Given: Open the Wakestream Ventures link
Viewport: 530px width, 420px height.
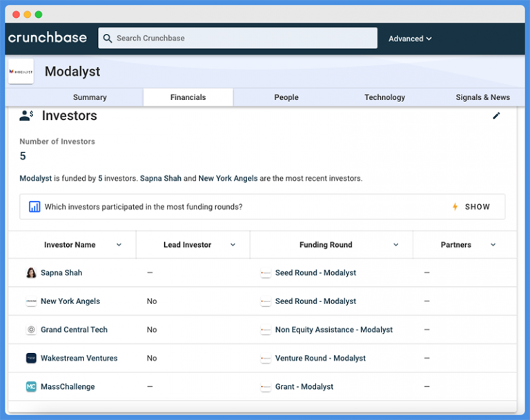Looking at the screenshot, I should pyautogui.click(x=79, y=358).
